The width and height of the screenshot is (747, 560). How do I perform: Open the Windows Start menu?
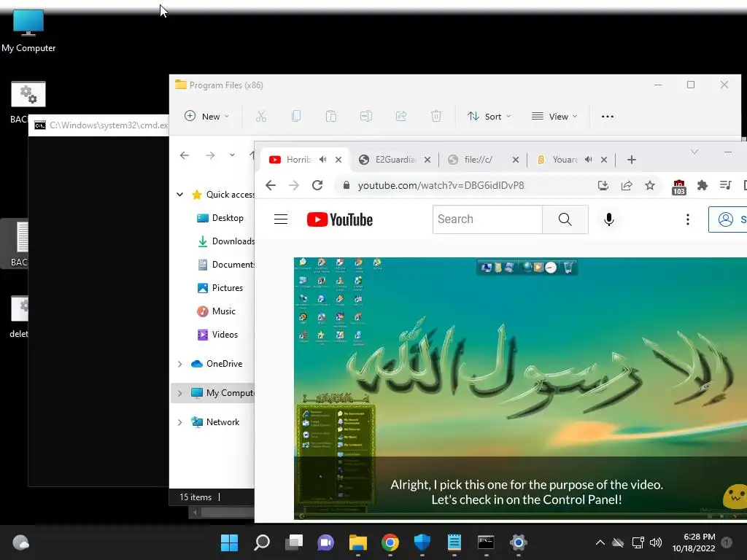tap(229, 542)
